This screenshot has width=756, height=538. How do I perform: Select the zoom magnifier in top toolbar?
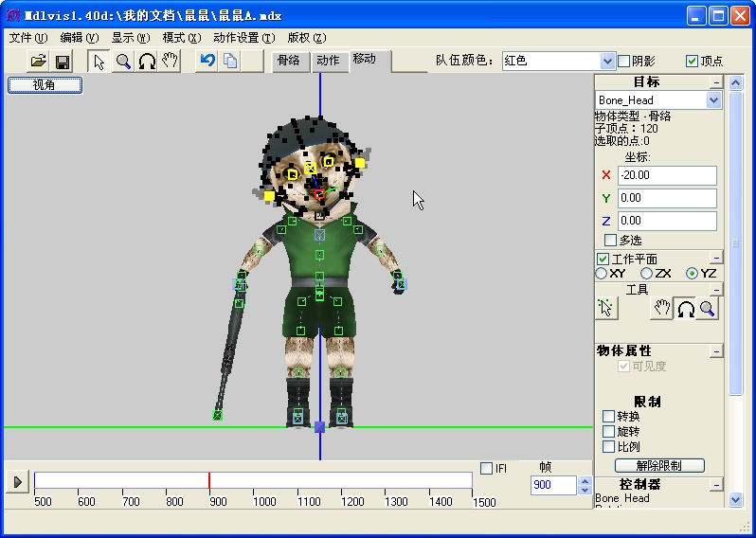123,62
